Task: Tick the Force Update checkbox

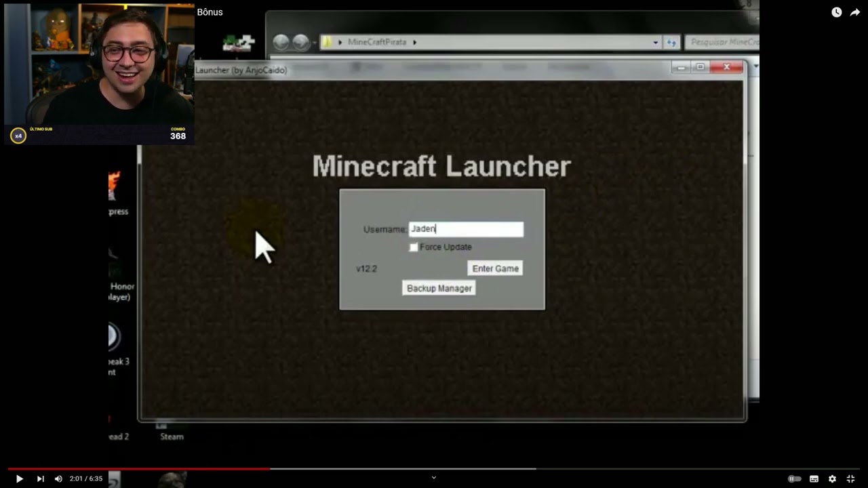Action: click(x=414, y=247)
